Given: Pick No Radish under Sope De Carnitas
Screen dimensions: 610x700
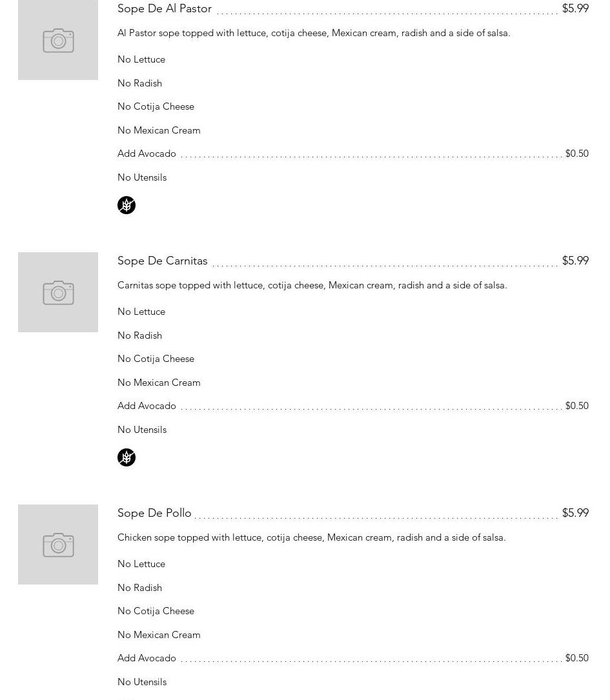Looking at the screenshot, I should [139, 335].
